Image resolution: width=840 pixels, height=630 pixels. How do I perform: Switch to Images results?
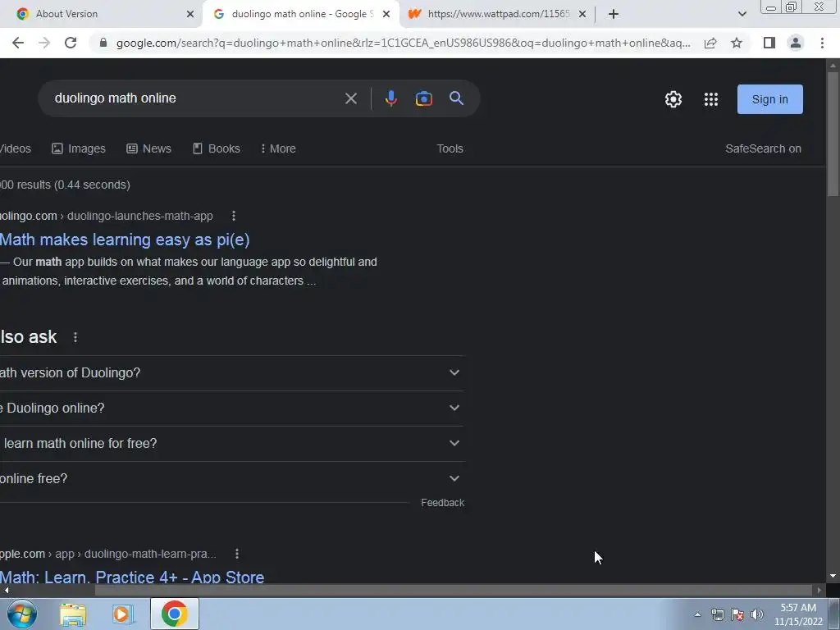pos(79,149)
